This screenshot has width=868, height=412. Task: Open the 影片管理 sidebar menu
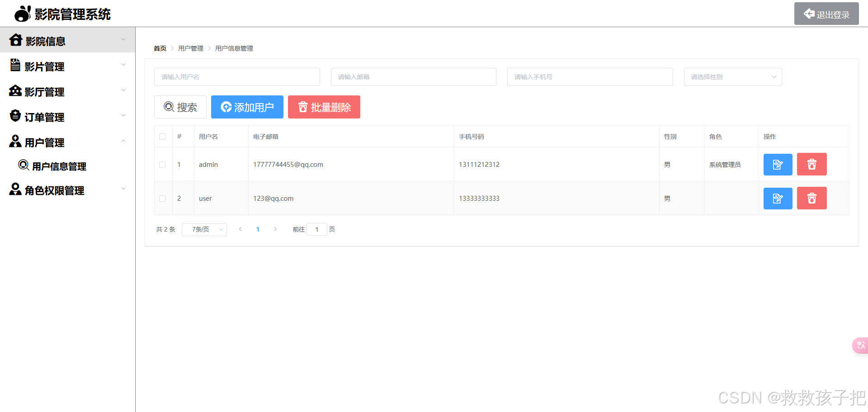(68, 65)
